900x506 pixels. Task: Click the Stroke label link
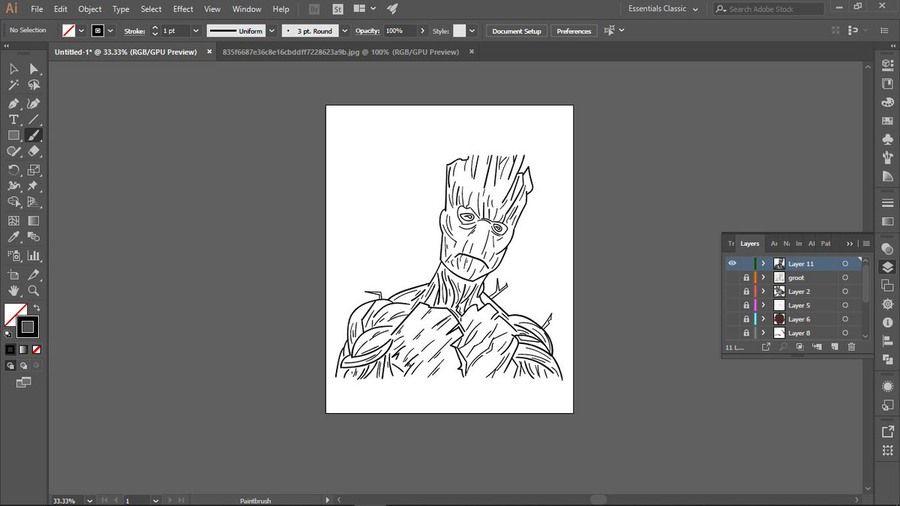tap(134, 31)
